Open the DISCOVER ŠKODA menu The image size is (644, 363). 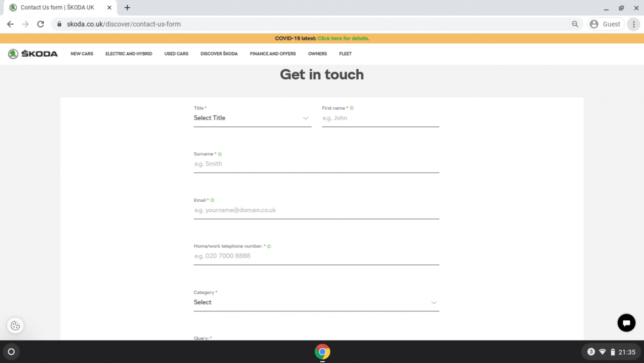(219, 54)
